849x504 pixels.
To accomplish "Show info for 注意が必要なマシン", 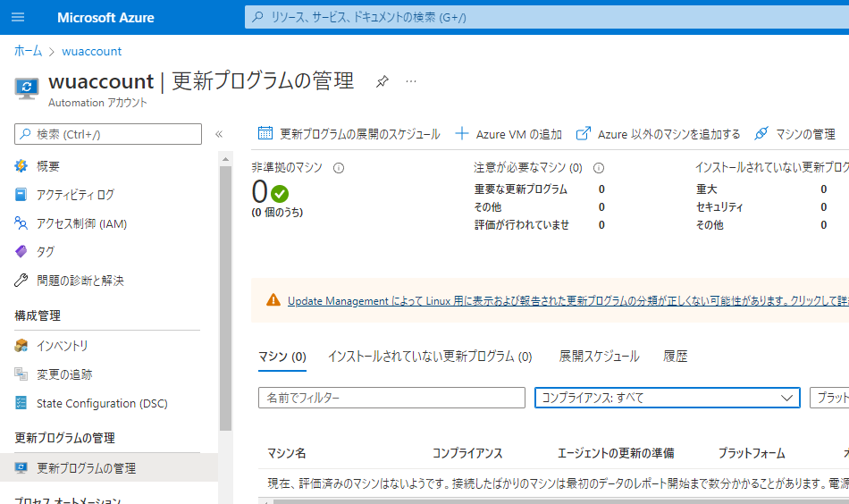I will [x=599, y=168].
